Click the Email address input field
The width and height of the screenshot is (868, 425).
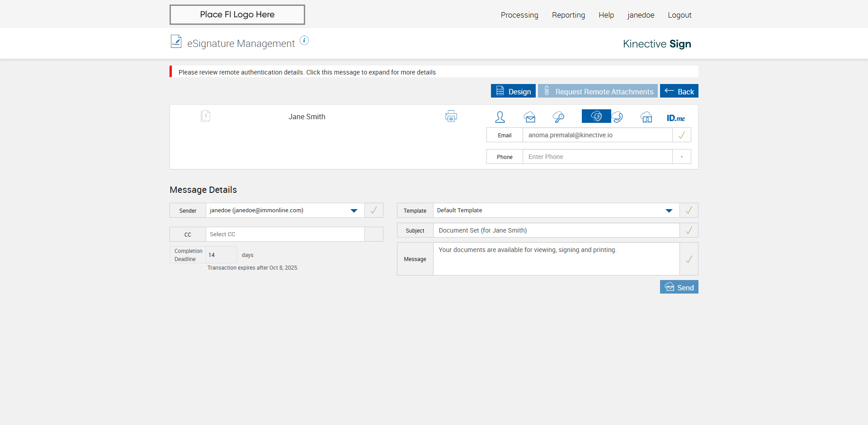point(598,135)
